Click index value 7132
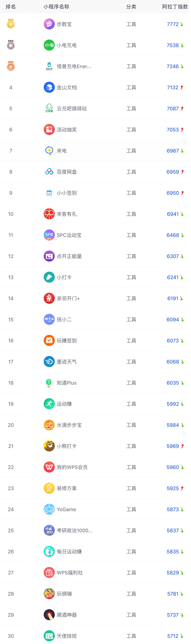Image resolution: width=191 pixels, height=644 pixels. (x=173, y=87)
